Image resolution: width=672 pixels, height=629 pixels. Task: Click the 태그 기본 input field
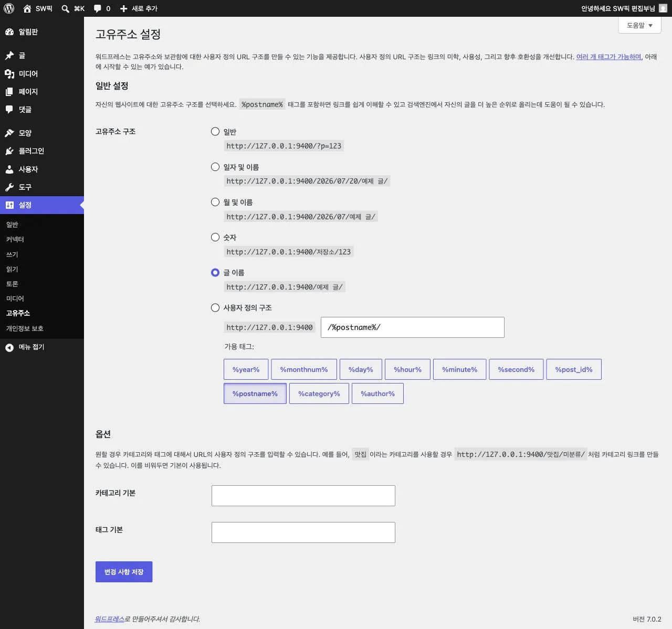point(303,532)
